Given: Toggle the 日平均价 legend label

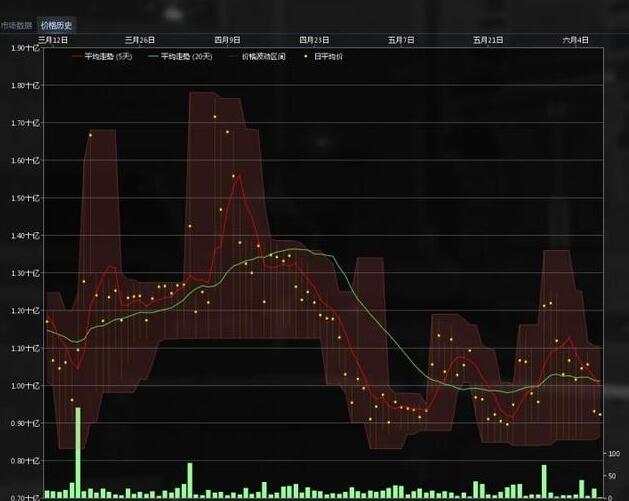Looking at the screenshot, I should coord(328,57).
